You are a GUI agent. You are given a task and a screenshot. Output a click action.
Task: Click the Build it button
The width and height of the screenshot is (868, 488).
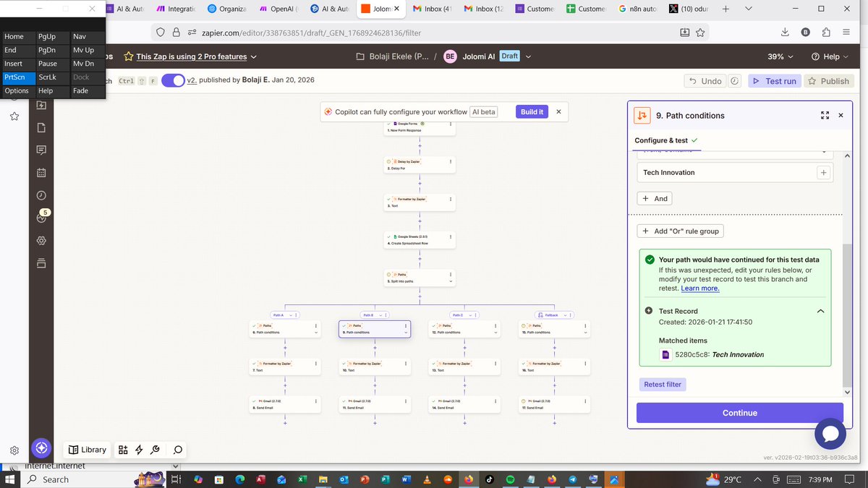point(532,112)
